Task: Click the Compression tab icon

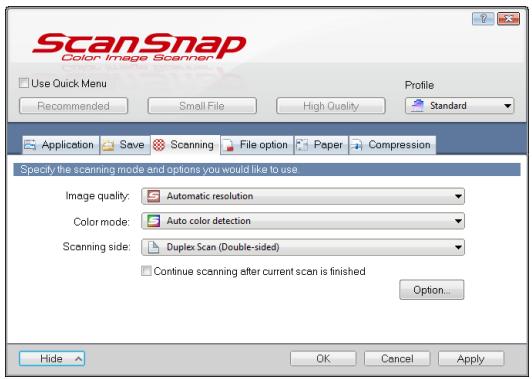Action: [357, 145]
